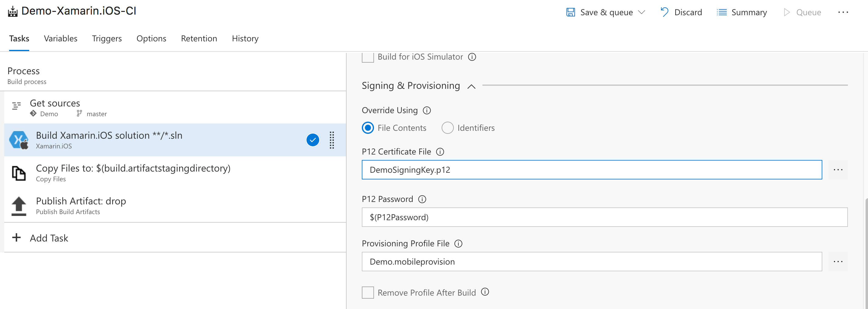868x309 pixels.
Task: Open the P12 Certificate File info tooltip
Action: (440, 152)
